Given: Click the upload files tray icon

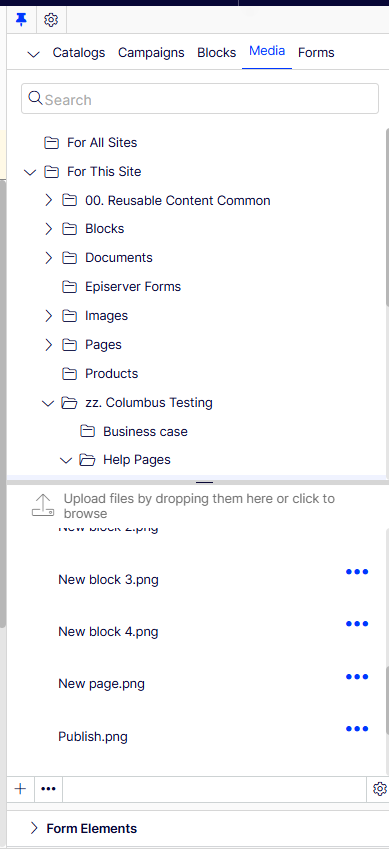Looking at the screenshot, I should click(x=43, y=505).
